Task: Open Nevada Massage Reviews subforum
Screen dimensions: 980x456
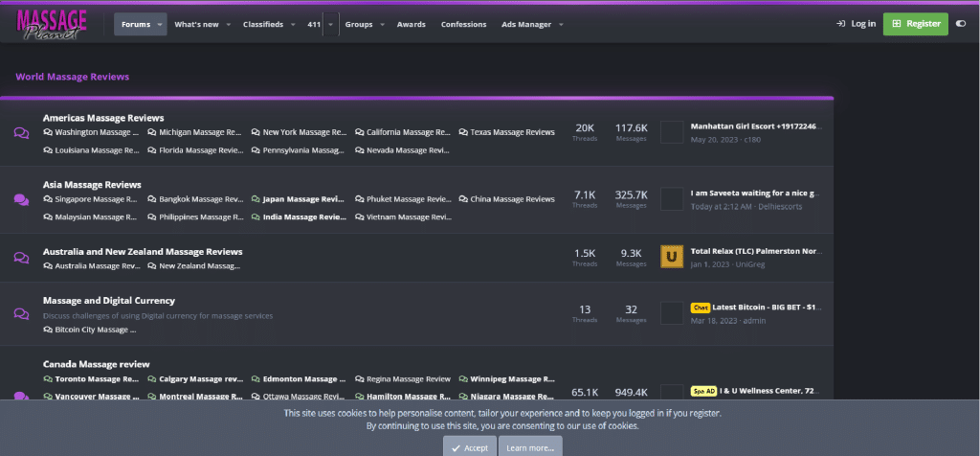Action: 409,150
